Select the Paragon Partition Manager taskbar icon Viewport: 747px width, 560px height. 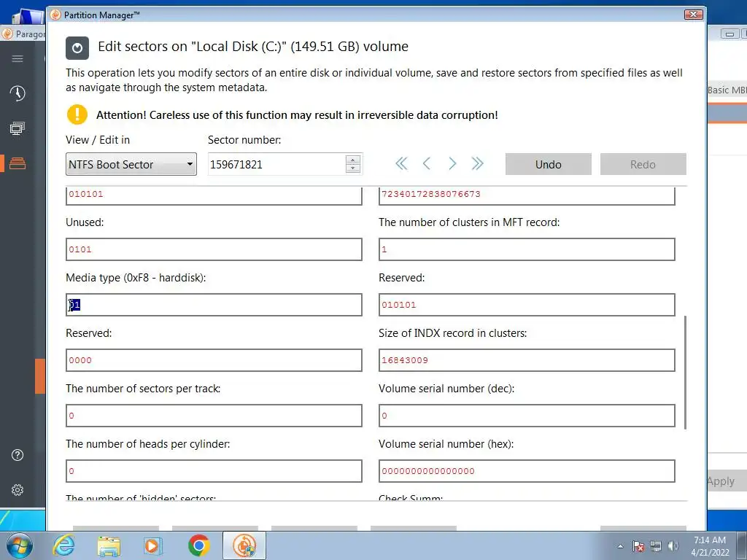(x=244, y=545)
